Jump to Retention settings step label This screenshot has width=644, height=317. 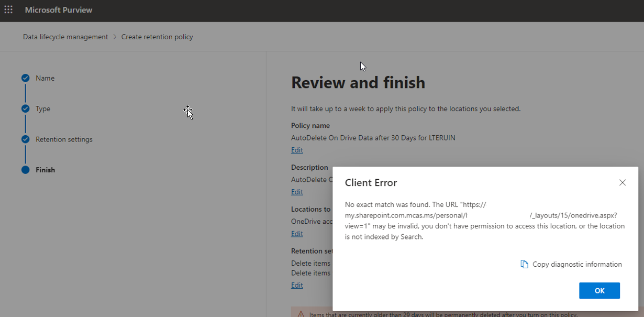click(64, 139)
